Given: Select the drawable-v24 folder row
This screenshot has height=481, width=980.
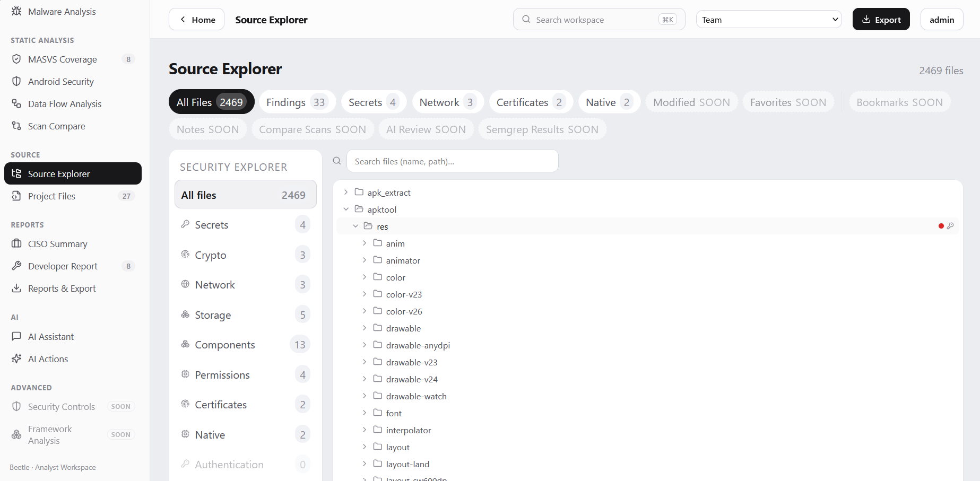Looking at the screenshot, I should pos(647,379).
